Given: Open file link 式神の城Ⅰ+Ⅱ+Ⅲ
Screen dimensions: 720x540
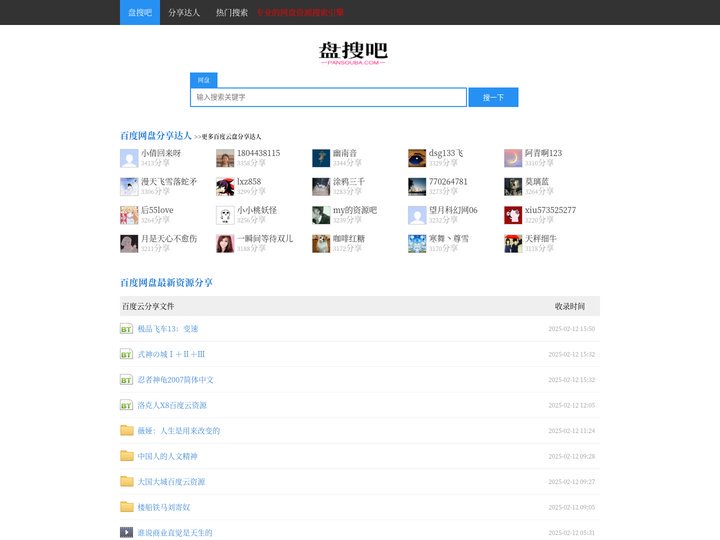Looking at the screenshot, I should (x=171, y=354).
